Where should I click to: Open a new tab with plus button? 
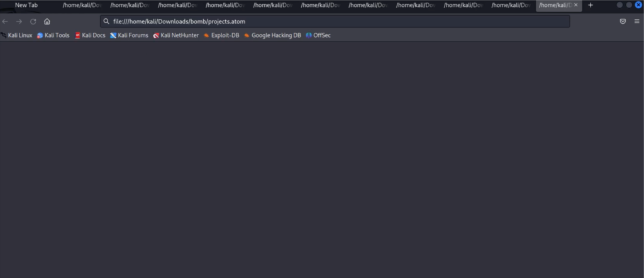coord(591,5)
